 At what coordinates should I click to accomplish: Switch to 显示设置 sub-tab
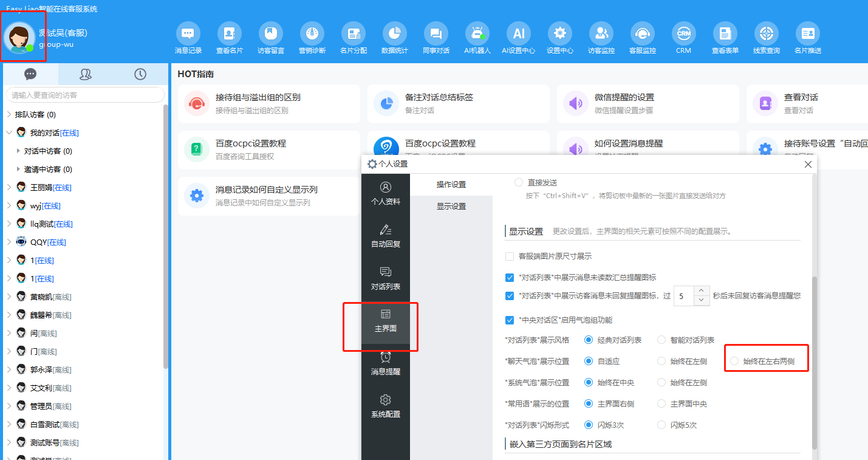(x=451, y=207)
